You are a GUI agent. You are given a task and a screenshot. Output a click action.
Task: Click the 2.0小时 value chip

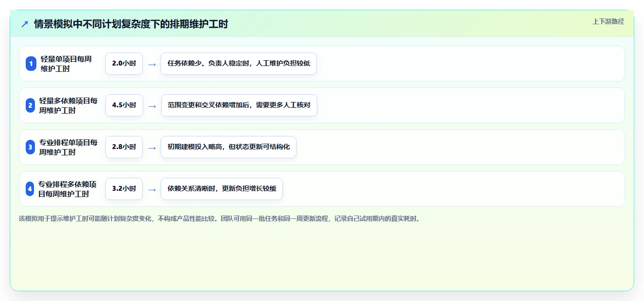coord(124,64)
